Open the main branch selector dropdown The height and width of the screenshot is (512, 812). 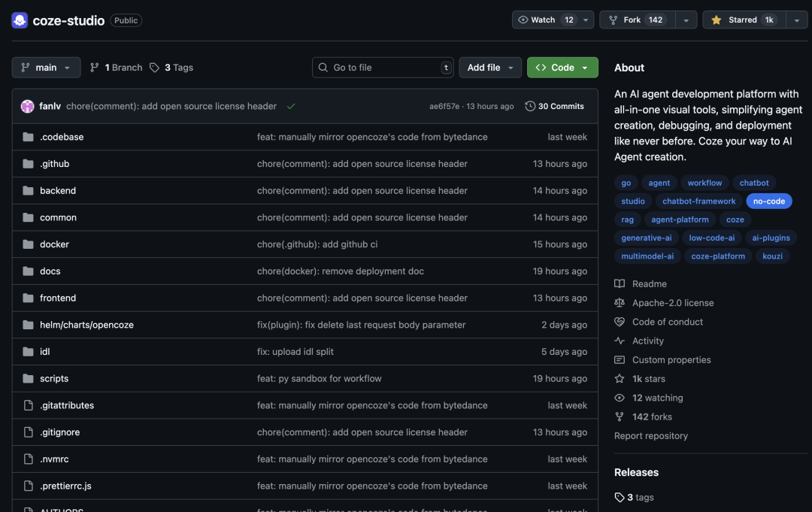[46, 68]
